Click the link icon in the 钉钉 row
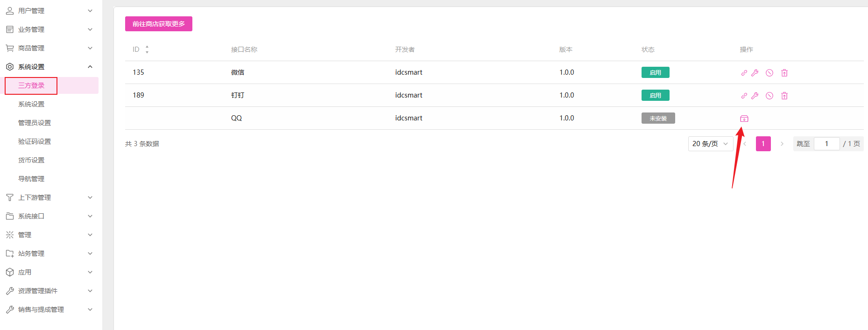Viewport: 868px width, 330px height. click(744, 96)
